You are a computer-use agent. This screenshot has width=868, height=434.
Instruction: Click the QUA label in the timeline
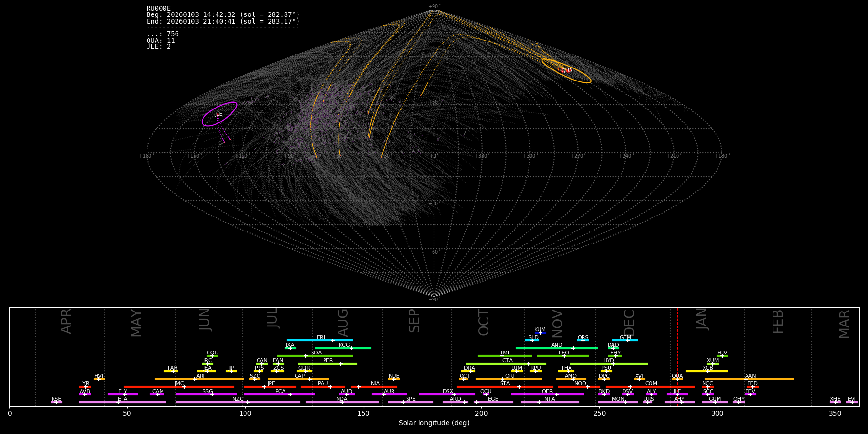(677, 376)
